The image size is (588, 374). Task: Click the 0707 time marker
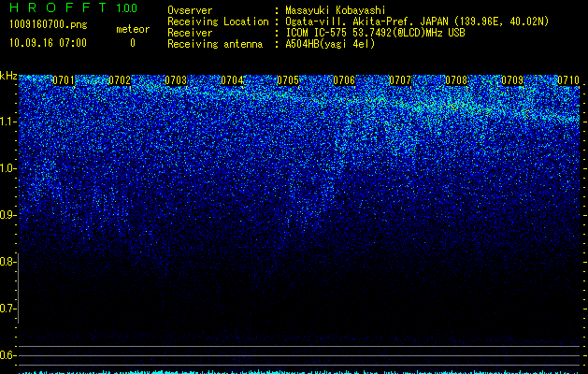[400, 80]
